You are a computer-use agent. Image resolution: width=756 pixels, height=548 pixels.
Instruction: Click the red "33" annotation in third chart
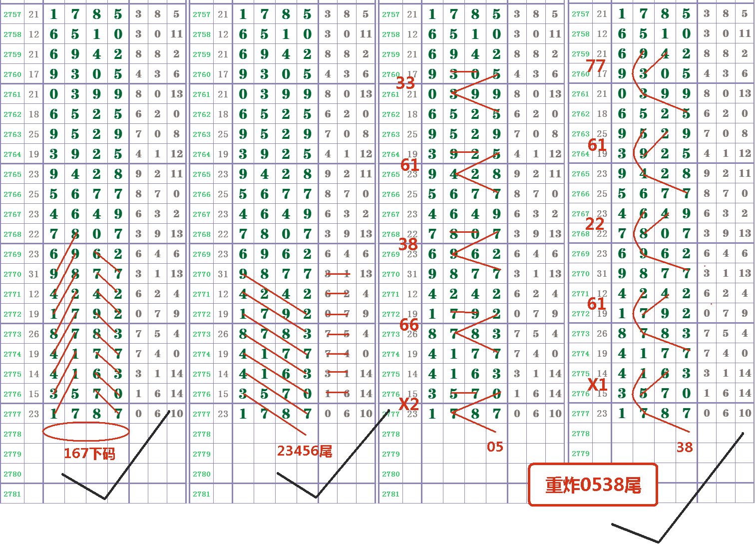(x=405, y=82)
